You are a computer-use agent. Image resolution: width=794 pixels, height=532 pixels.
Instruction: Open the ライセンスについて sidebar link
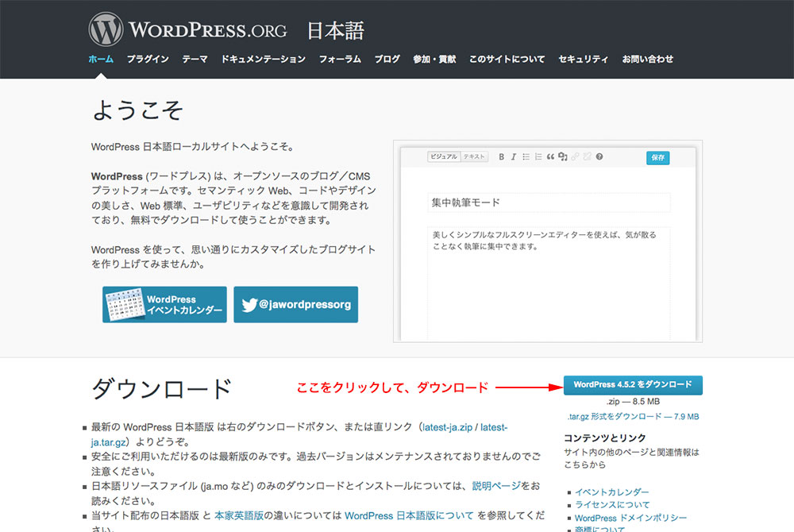[x=612, y=505]
